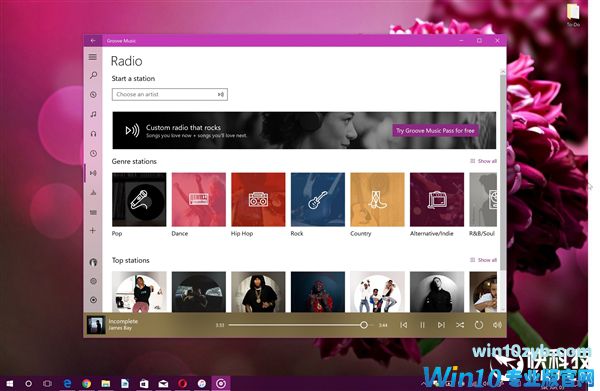Viewport: 600px width, 391px height.
Task: Open Mail app from taskbar
Action: point(163,383)
